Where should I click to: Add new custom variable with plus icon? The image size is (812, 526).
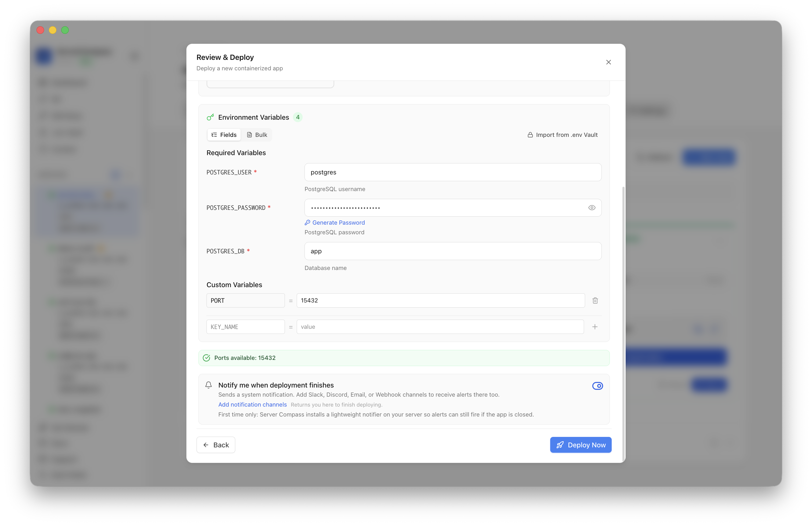[x=595, y=327]
